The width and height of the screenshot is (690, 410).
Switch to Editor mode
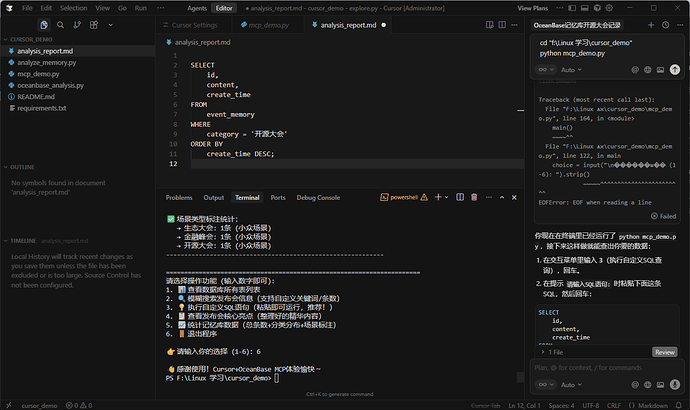(225, 7)
